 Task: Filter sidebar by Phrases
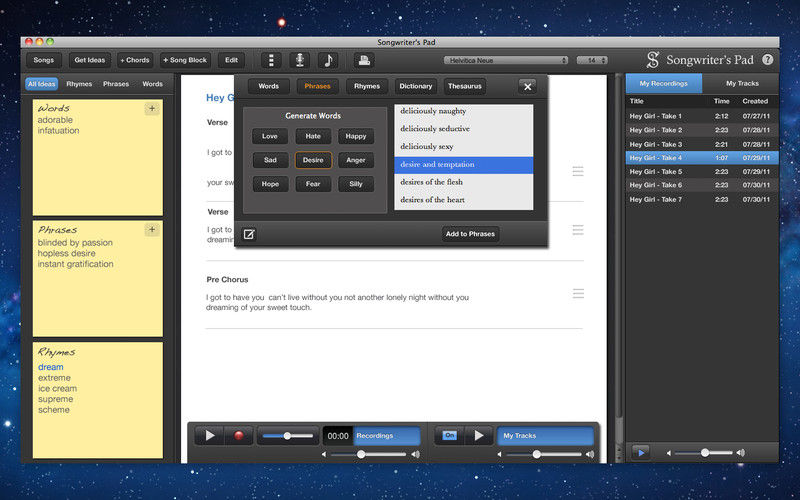(116, 84)
